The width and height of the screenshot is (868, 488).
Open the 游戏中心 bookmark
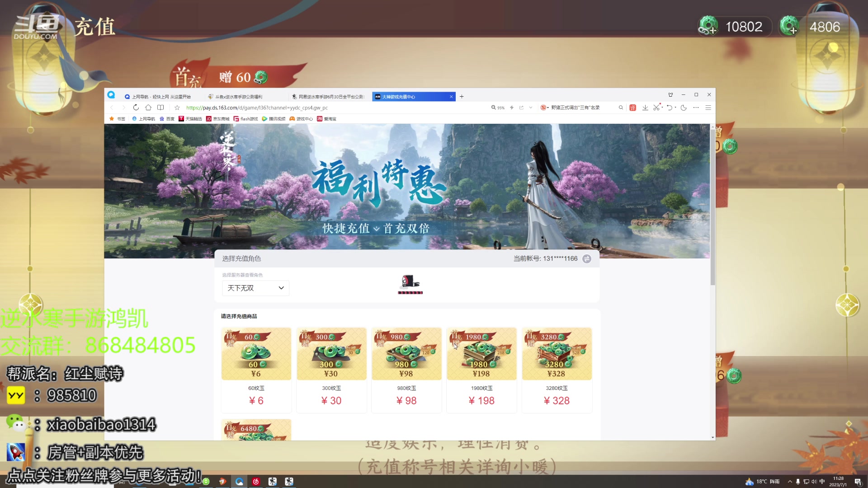tap(301, 119)
